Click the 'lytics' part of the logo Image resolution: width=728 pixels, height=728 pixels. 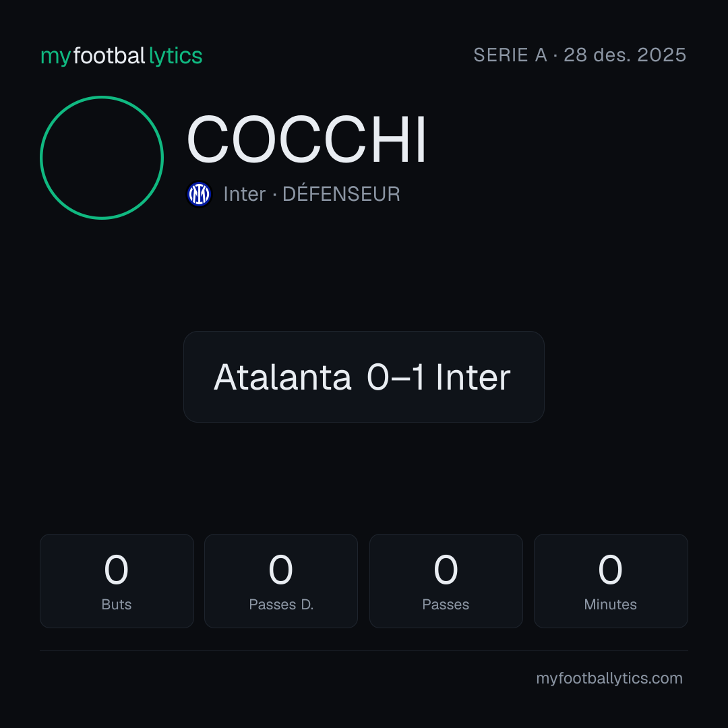[175, 56]
